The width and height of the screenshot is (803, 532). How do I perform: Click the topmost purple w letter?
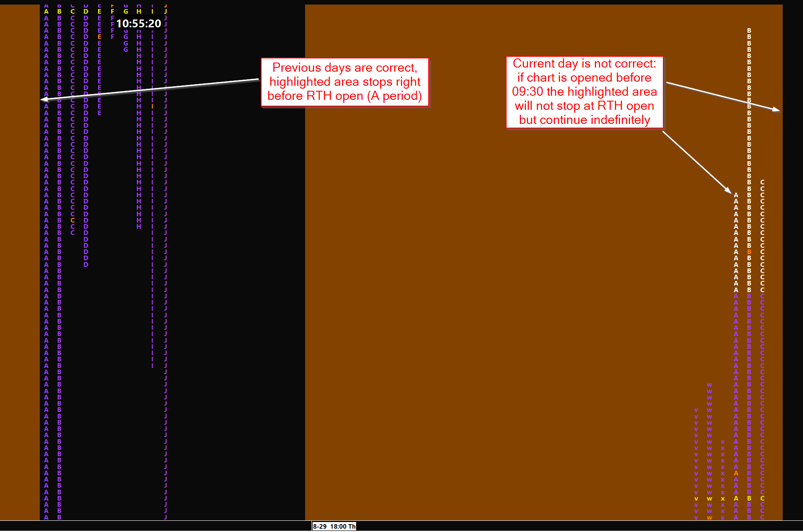tap(709, 385)
